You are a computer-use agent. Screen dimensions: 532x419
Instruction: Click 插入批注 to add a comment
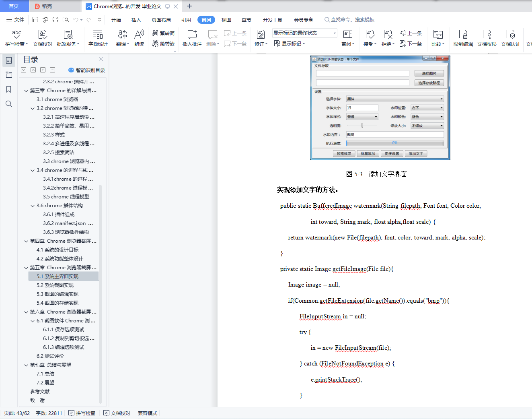click(192, 38)
